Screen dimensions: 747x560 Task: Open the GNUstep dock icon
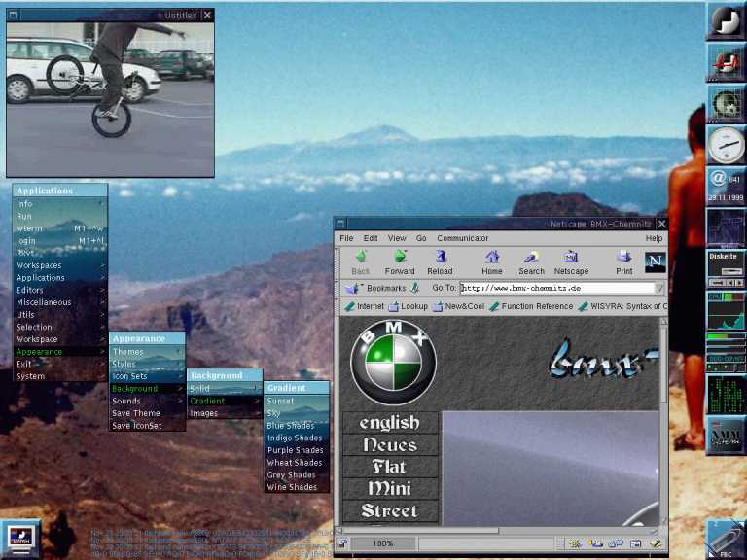tap(726, 21)
